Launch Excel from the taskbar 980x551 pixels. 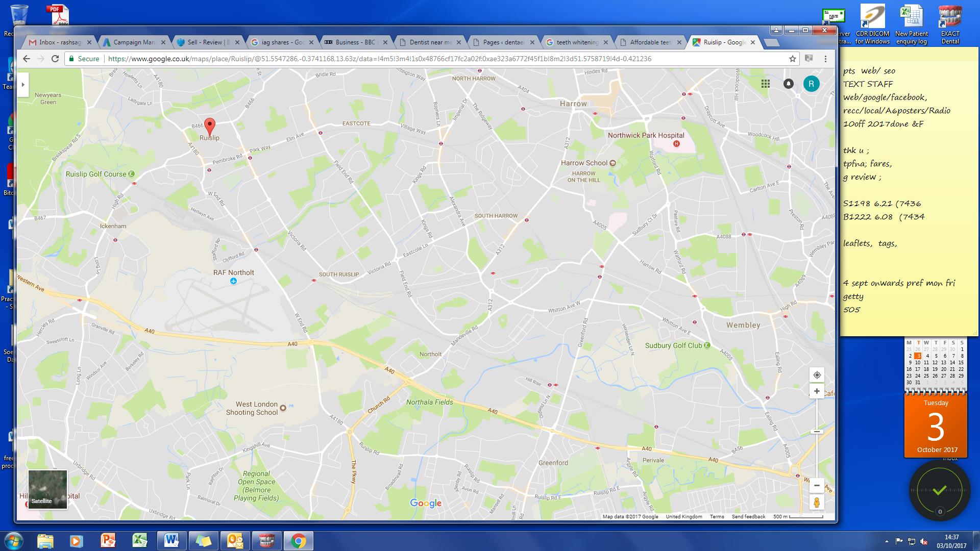139,540
